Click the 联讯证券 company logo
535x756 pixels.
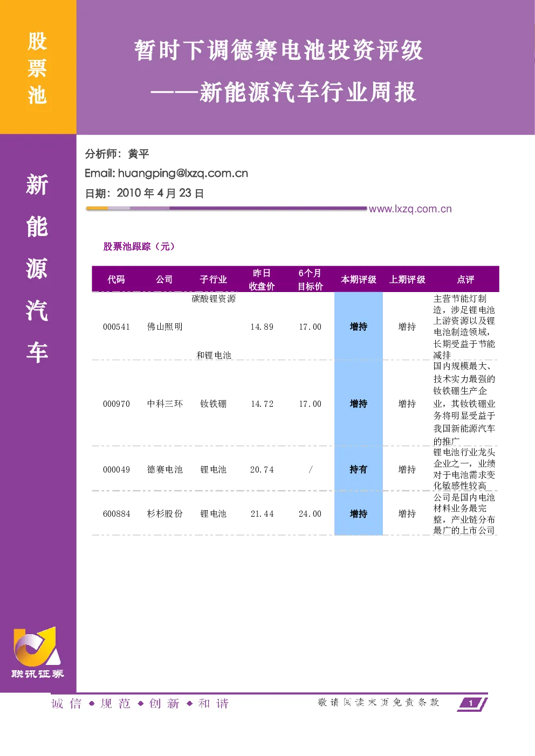(x=37, y=653)
